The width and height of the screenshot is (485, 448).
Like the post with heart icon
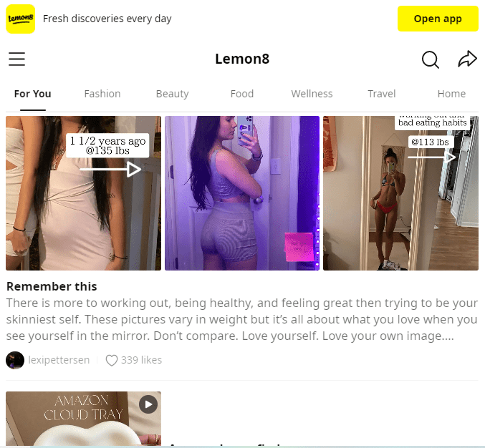(x=111, y=360)
